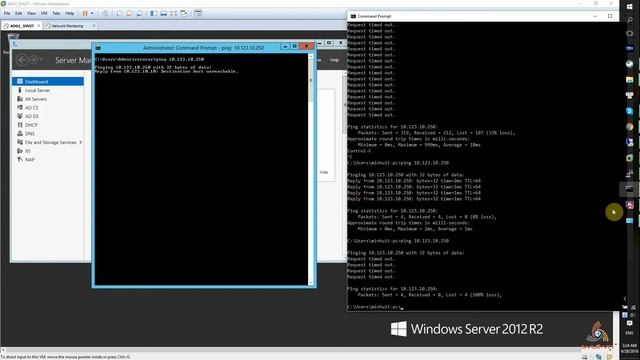Screen dimensions: 640x360
Task: Click the Unity mode toolbar icon
Action: tap(184, 13)
